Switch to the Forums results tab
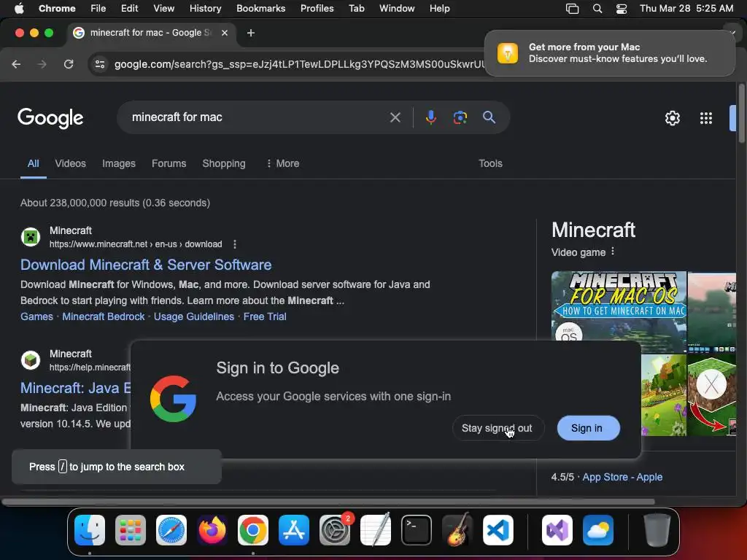 (x=169, y=163)
